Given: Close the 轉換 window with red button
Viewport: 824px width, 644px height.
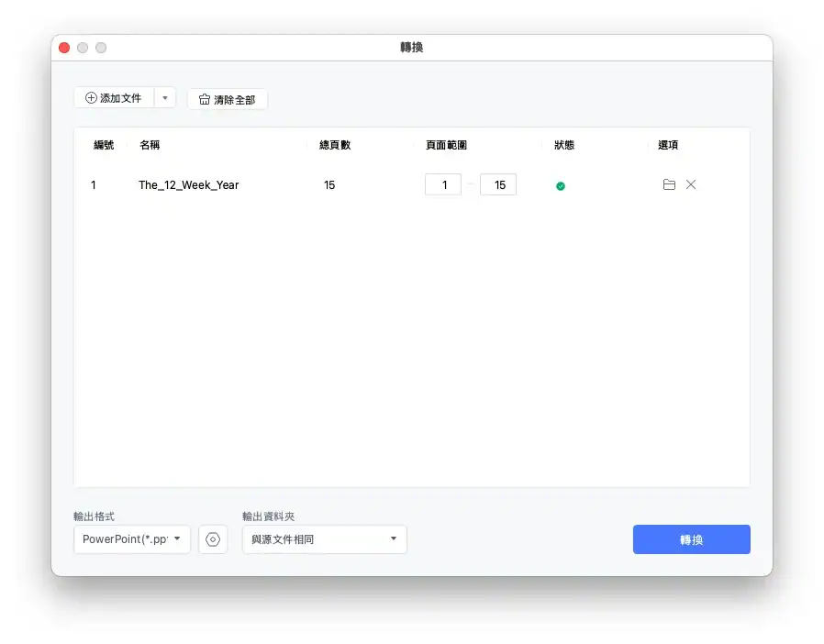Looking at the screenshot, I should point(64,48).
